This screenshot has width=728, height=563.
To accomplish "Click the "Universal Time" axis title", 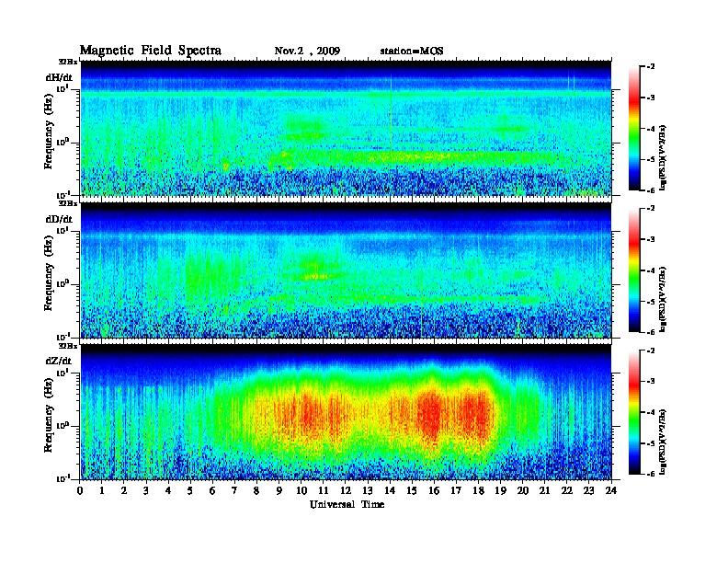I will click(347, 504).
